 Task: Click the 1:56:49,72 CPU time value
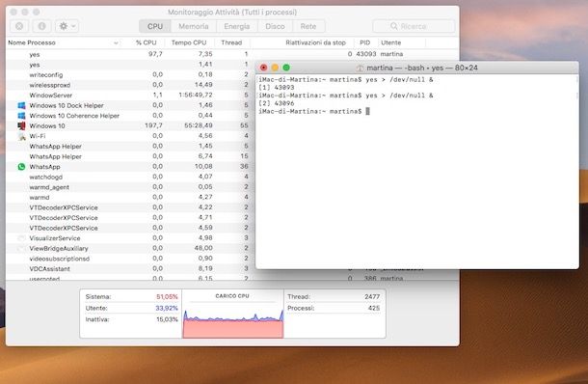pyautogui.click(x=196, y=95)
